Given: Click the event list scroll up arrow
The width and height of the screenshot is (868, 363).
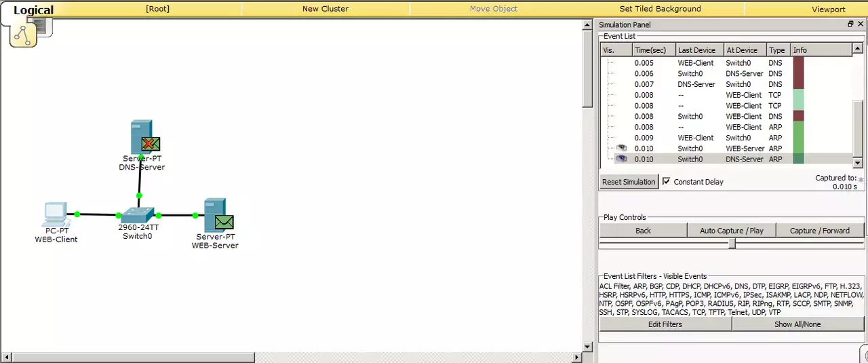Looking at the screenshot, I should pyautogui.click(x=858, y=50).
